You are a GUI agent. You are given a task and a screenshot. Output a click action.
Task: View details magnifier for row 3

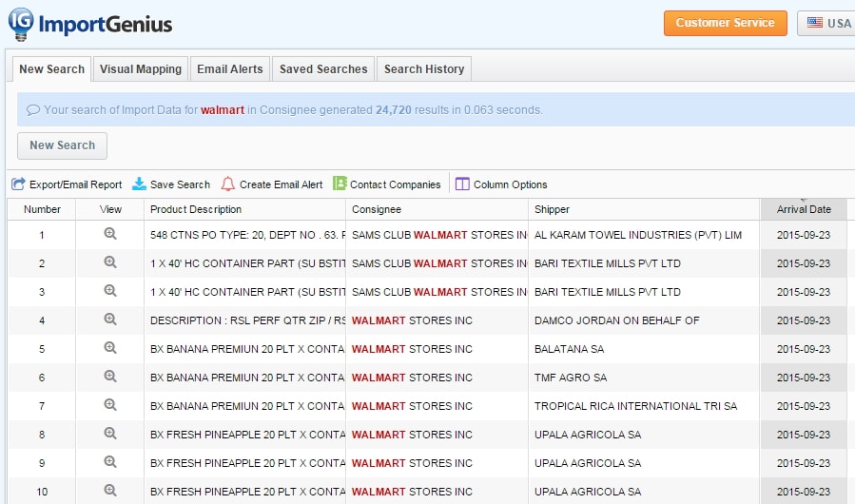(x=110, y=291)
